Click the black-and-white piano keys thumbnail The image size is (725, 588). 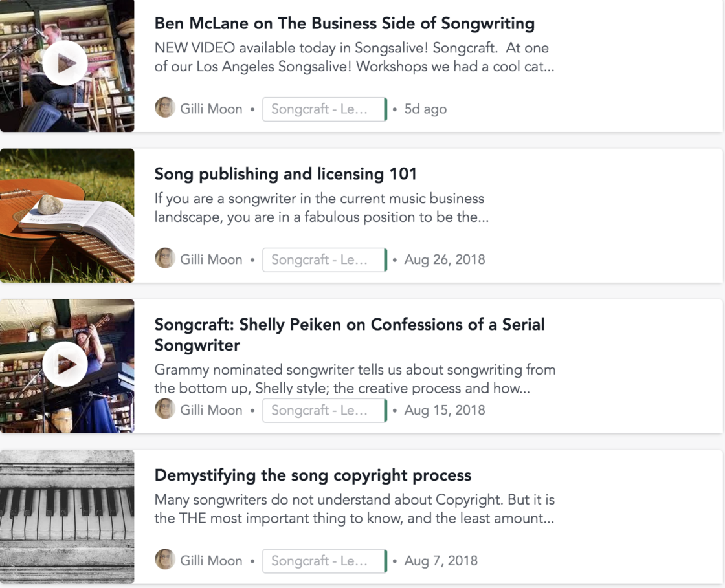pyautogui.click(x=67, y=517)
